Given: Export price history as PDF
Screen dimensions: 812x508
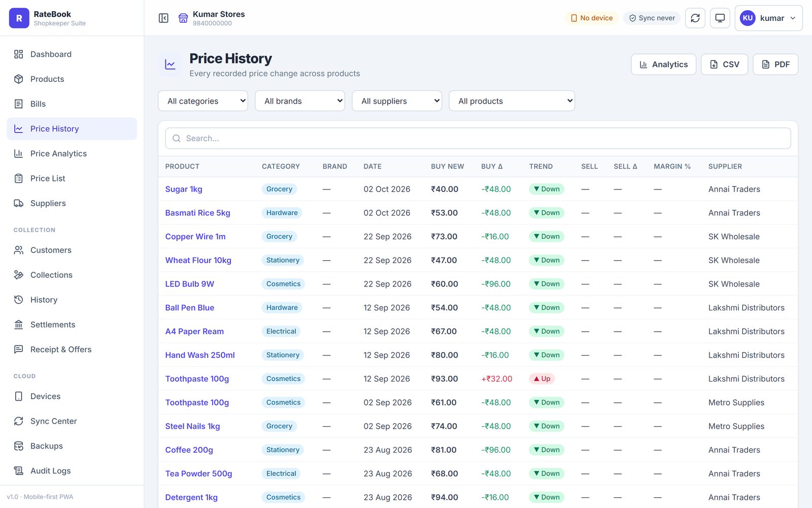Looking at the screenshot, I should (x=775, y=65).
